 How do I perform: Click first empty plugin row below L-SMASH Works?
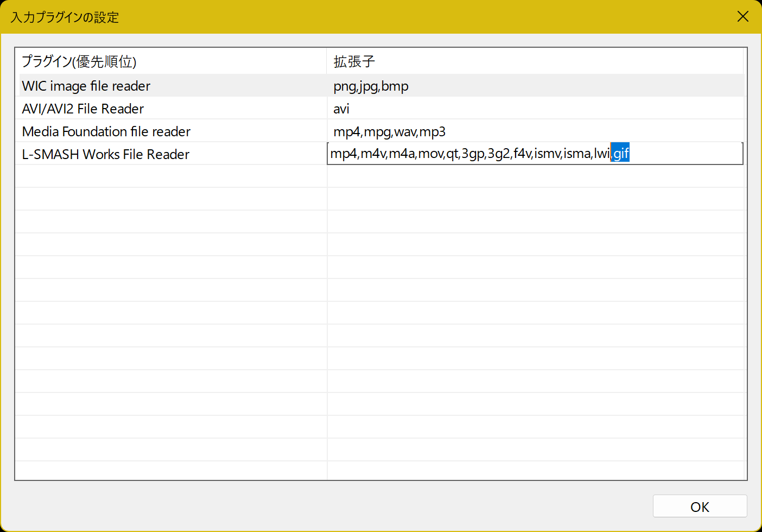(x=171, y=176)
